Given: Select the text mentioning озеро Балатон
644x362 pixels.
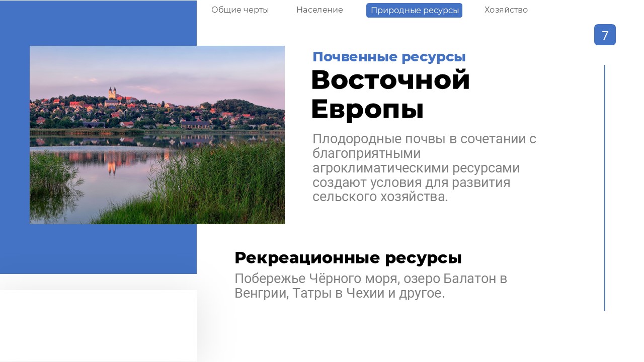Looking at the screenshot, I should [371, 286].
